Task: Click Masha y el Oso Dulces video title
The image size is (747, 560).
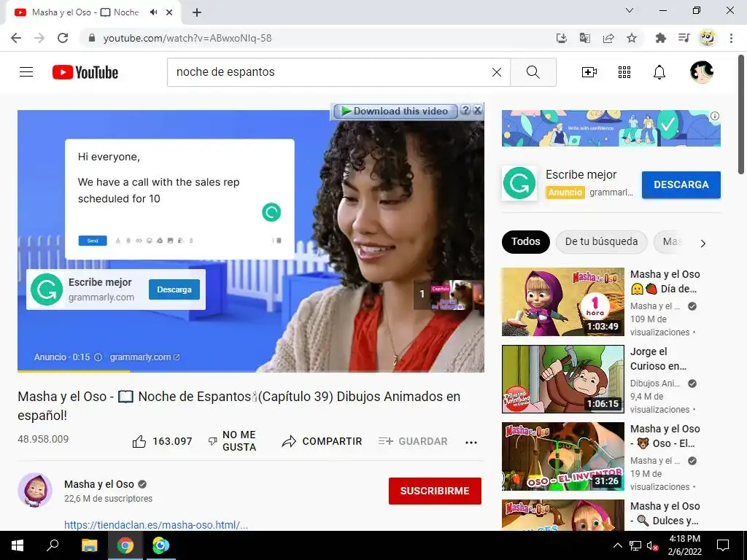Action: [665, 513]
